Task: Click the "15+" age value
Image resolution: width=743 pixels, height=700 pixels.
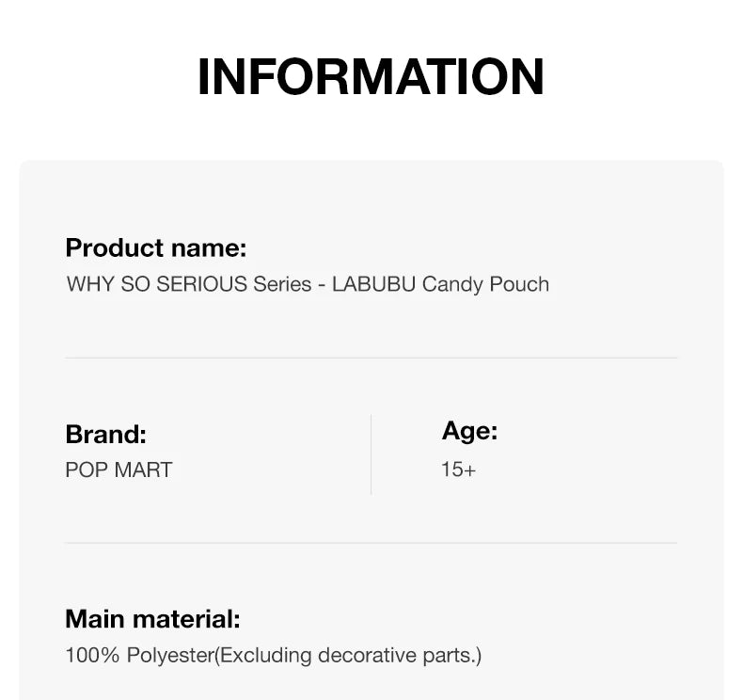Action: click(x=458, y=469)
